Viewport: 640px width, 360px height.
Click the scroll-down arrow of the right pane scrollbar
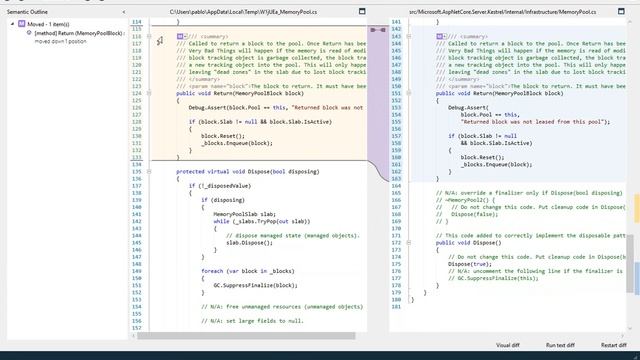click(x=630, y=329)
